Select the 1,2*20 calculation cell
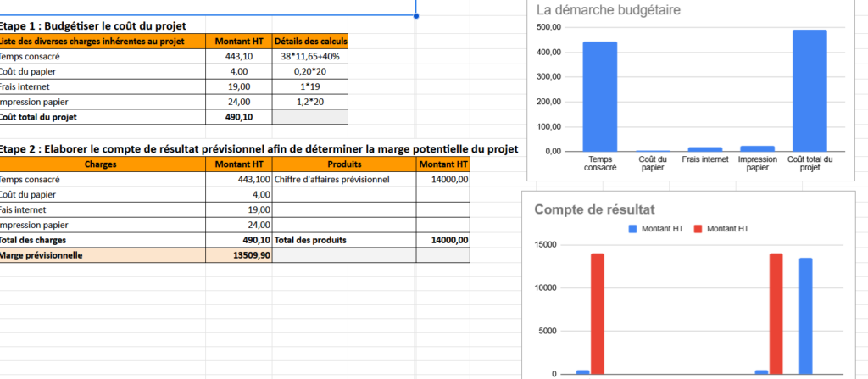The height and width of the screenshot is (379, 868). (x=309, y=102)
